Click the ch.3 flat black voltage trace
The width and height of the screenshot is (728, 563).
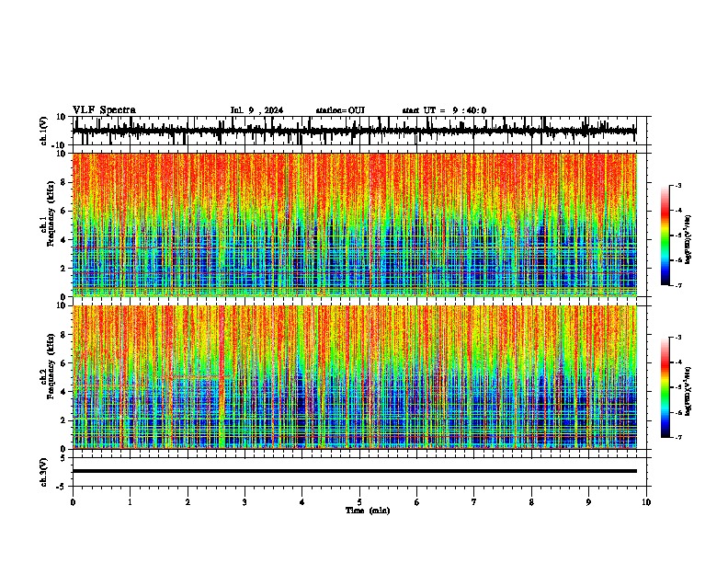pos(355,471)
